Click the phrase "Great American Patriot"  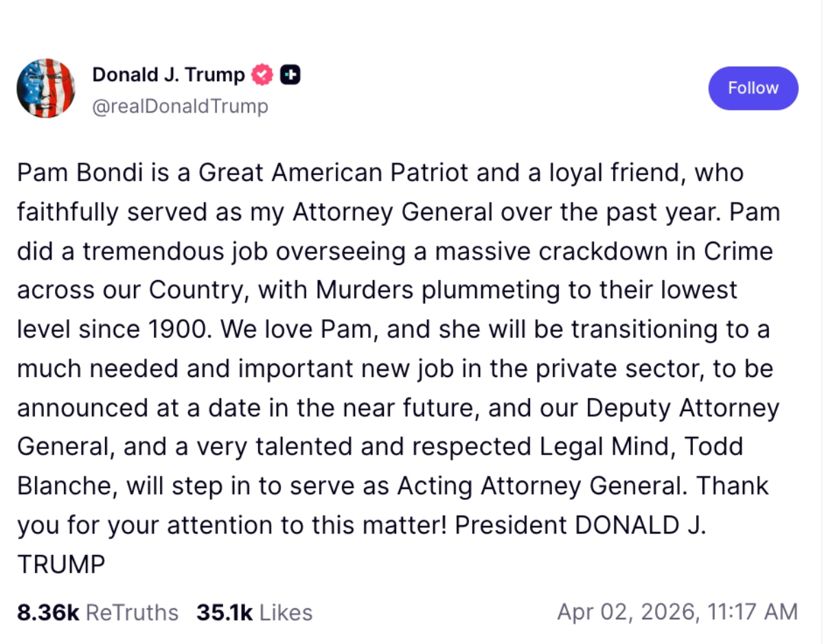click(x=333, y=173)
